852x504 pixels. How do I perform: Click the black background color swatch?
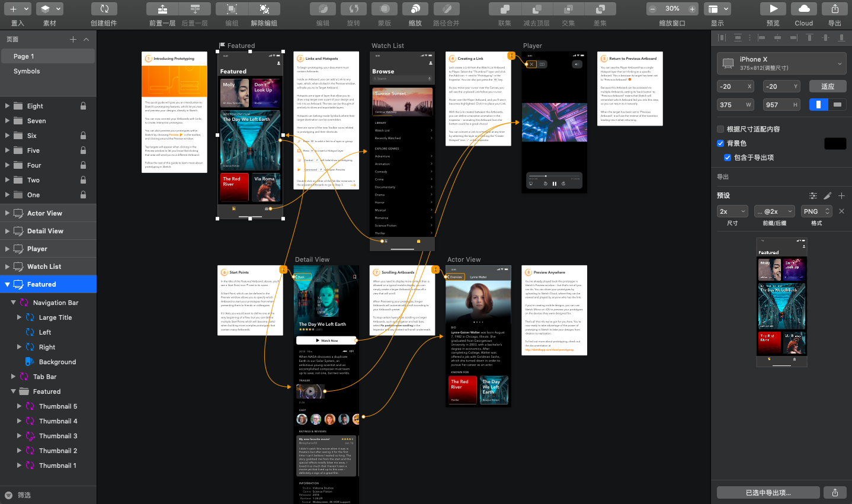[835, 143]
